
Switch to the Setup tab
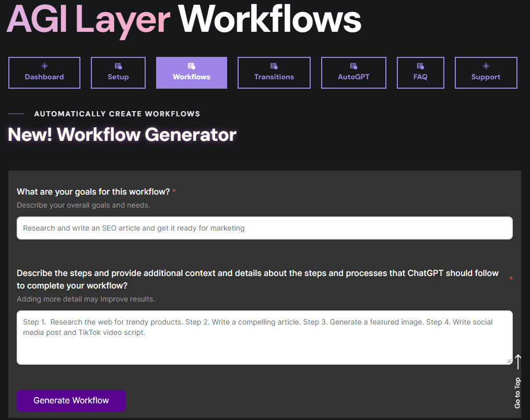click(119, 73)
